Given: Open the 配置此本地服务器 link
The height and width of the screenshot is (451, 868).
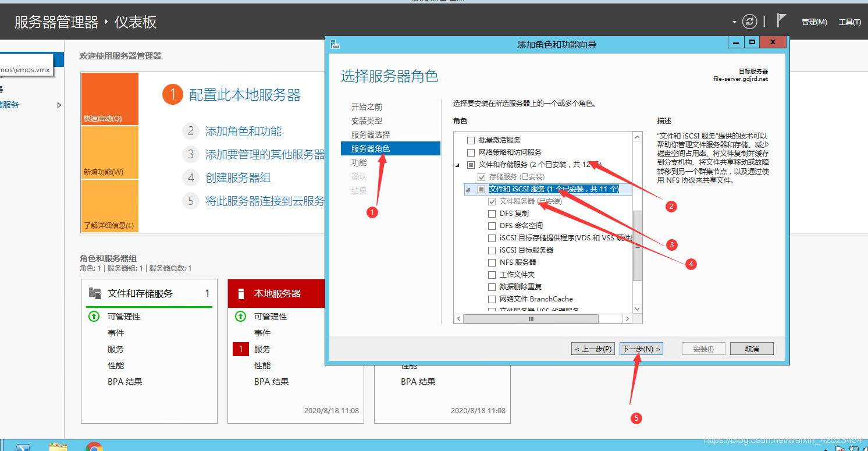Looking at the screenshot, I should click(x=244, y=95).
